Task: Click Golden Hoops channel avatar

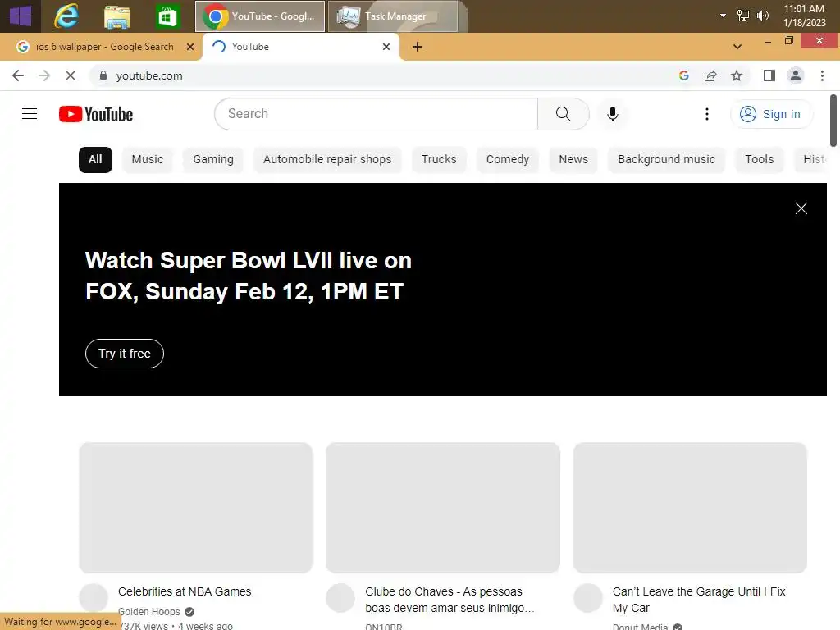Action: click(94, 598)
